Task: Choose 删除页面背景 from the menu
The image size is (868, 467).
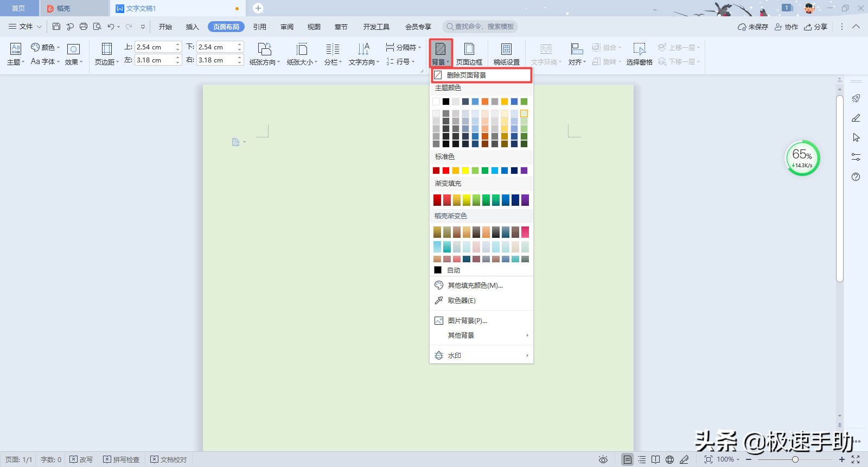Action: (x=466, y=75)
